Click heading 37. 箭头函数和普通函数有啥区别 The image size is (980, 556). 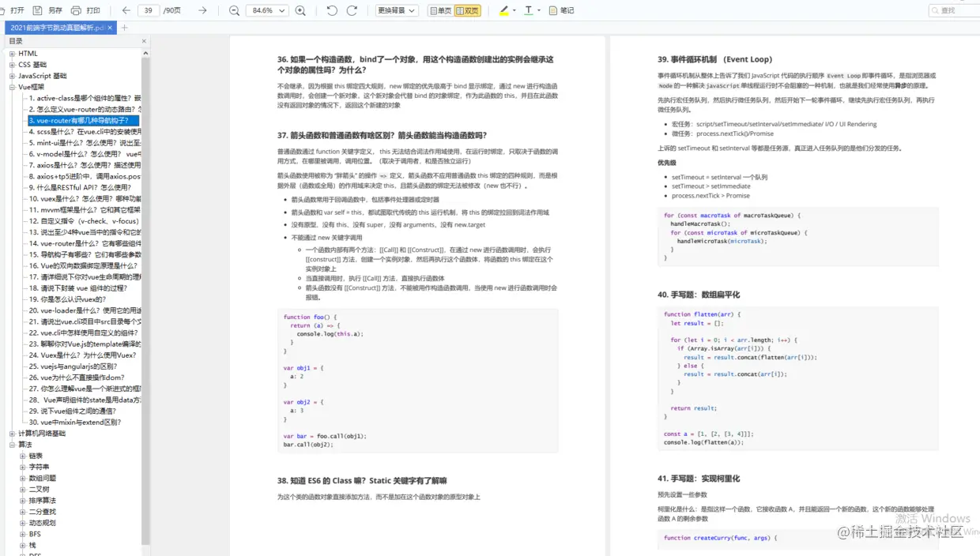tap(383, 135)
